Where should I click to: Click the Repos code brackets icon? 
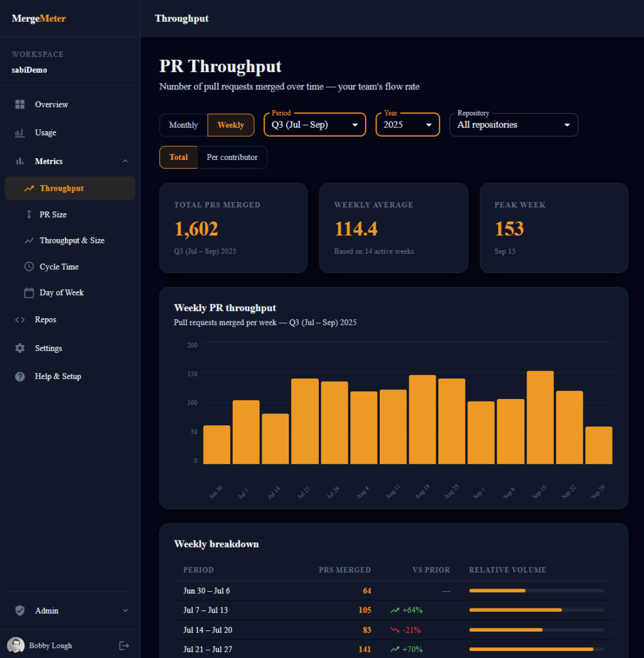[20, 320]
